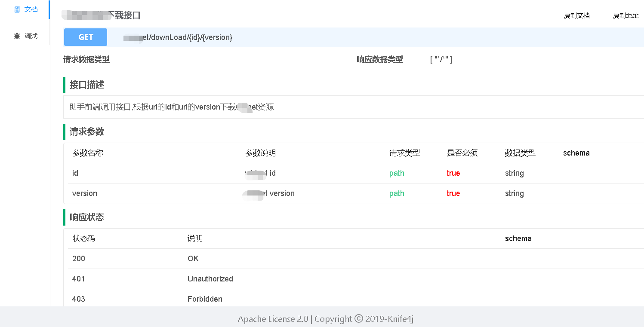Click red true in the version row
This screenshot has width=644, height=327.
coord(453,193)
